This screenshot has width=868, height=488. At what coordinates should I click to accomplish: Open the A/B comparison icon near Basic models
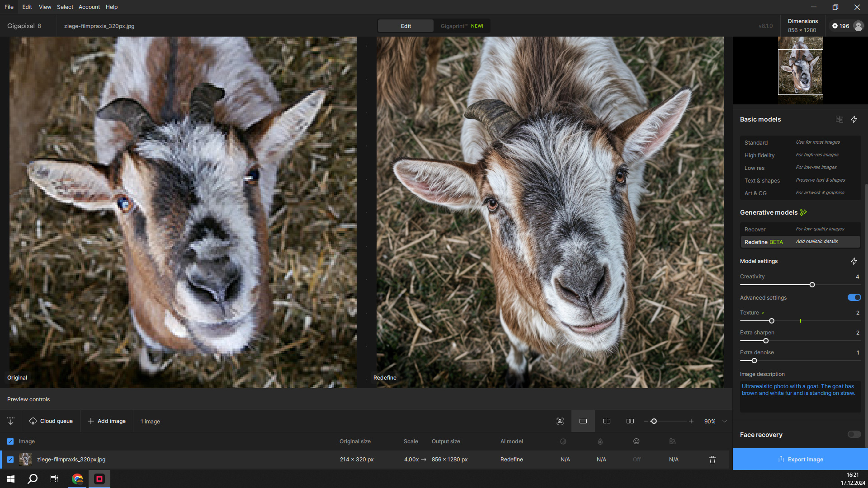click(840, 119)
